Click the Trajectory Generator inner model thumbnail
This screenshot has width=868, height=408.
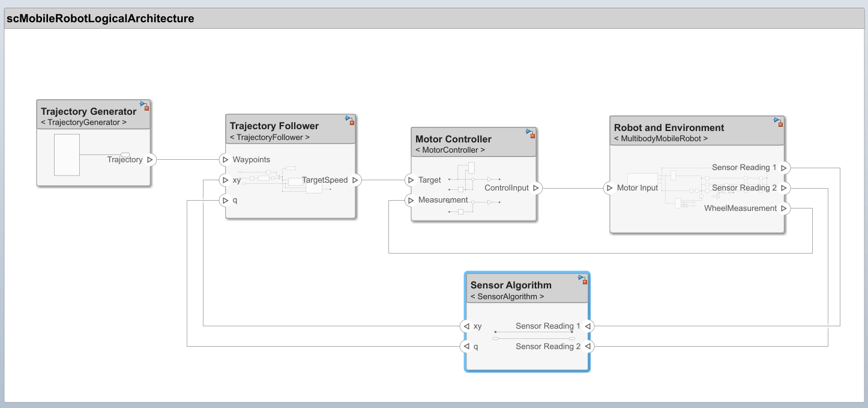click(x=67, y=155)
